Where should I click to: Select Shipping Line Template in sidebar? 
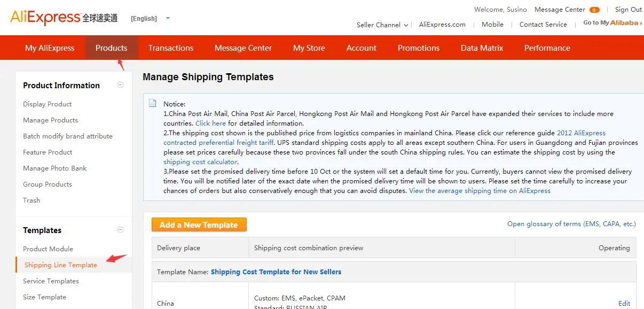[x=61, y=265]
